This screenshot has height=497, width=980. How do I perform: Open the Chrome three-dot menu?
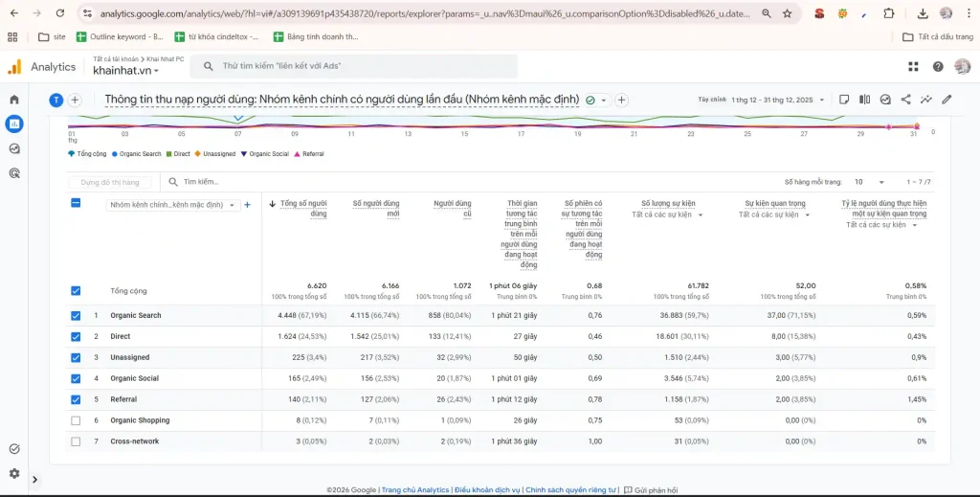click(969, 13)
